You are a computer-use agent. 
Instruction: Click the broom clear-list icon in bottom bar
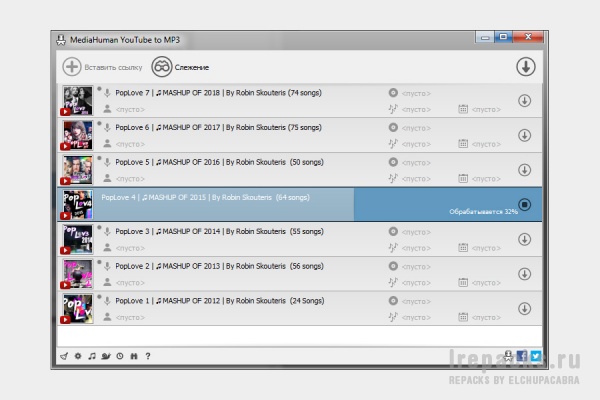click(64, 356)
